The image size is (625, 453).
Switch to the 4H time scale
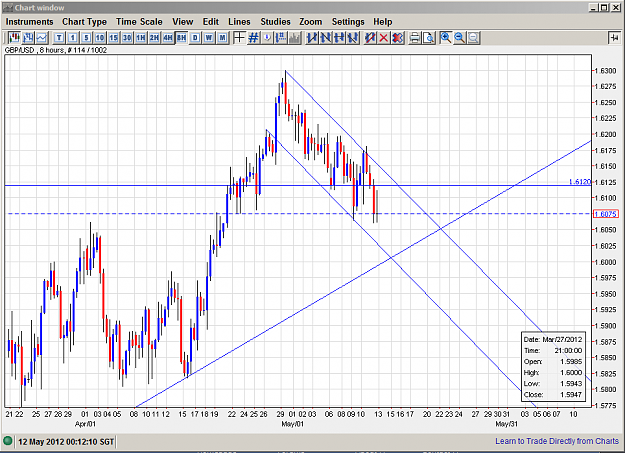[x=167, y=38]
